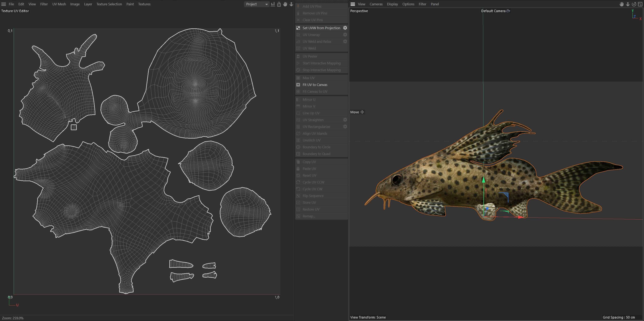Open the UV editor hamburger menu
This screenshot has width=644, height=321.
pos(3,4)
